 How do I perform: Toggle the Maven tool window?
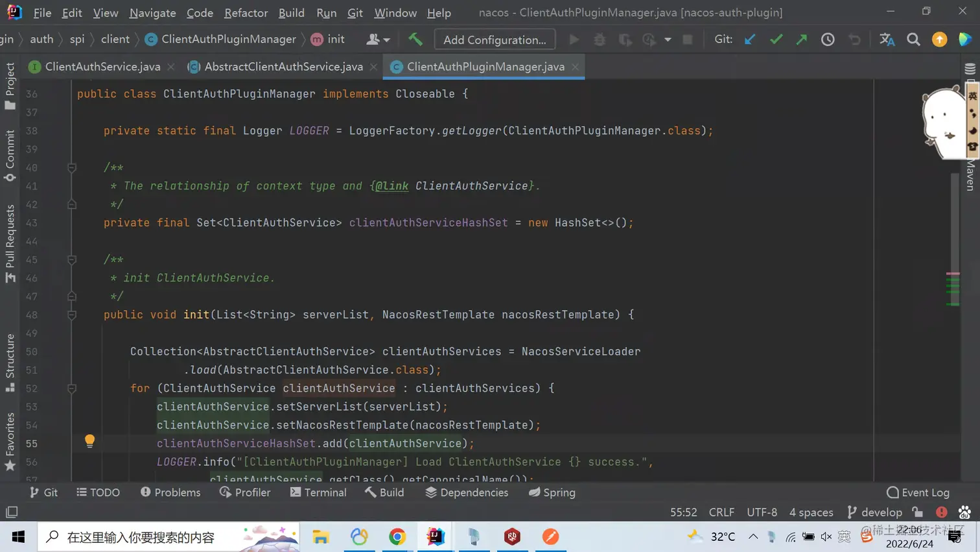(x=970, y=174)
